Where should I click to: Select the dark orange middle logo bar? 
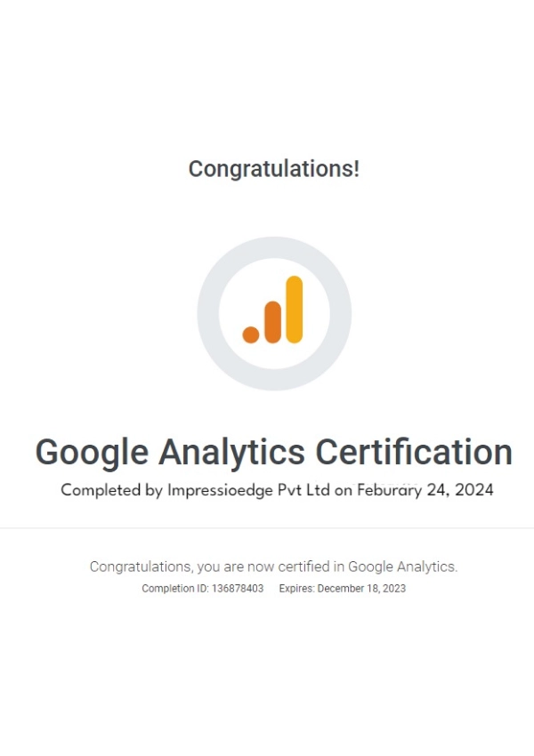(272, 322)
